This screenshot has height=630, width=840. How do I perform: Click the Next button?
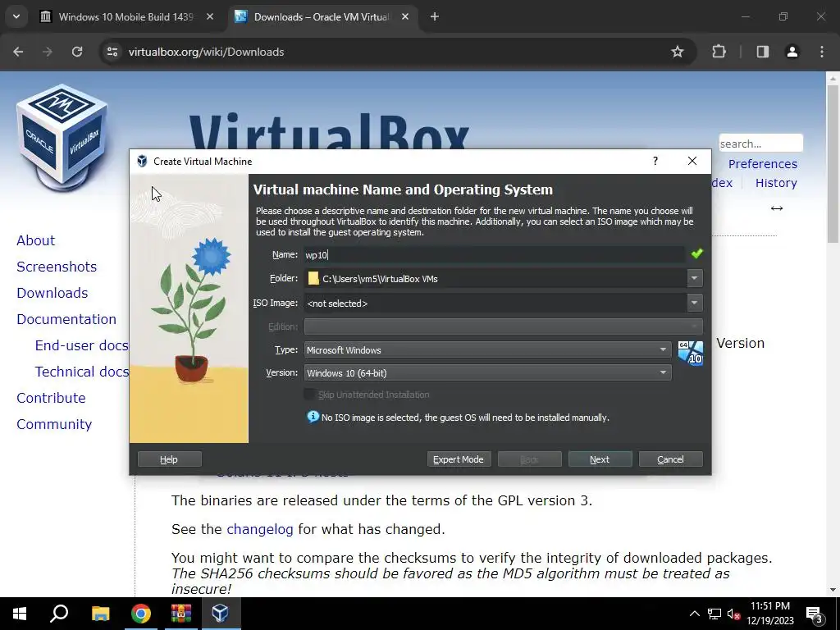coord(600,459)
